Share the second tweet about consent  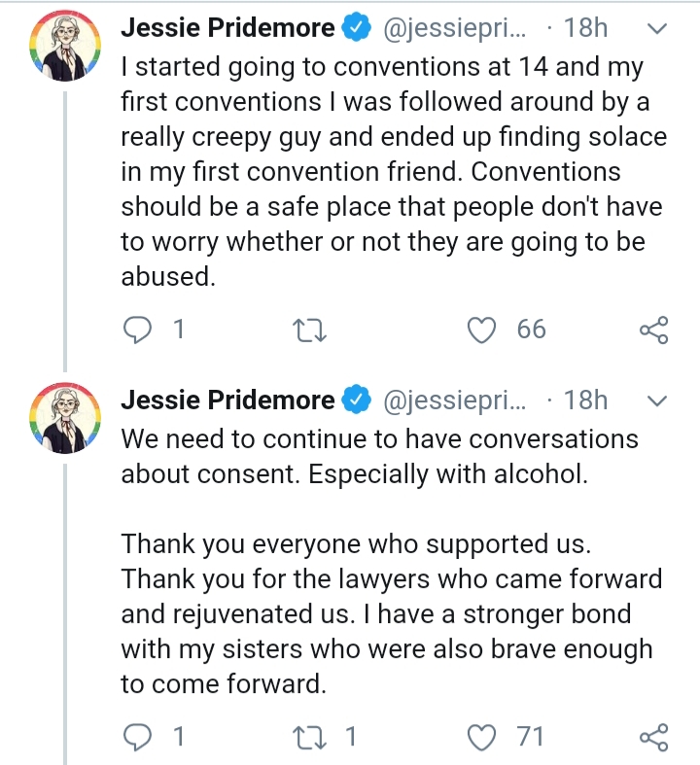[653, 737]
